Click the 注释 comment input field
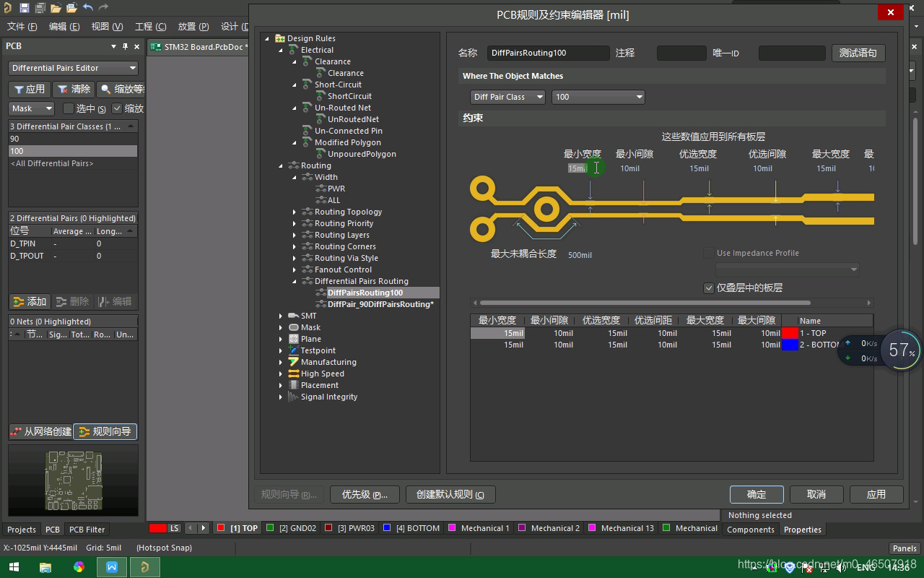The width and height of the screenshot is (924, 578). pyautogui.click(x=681, y=53)
